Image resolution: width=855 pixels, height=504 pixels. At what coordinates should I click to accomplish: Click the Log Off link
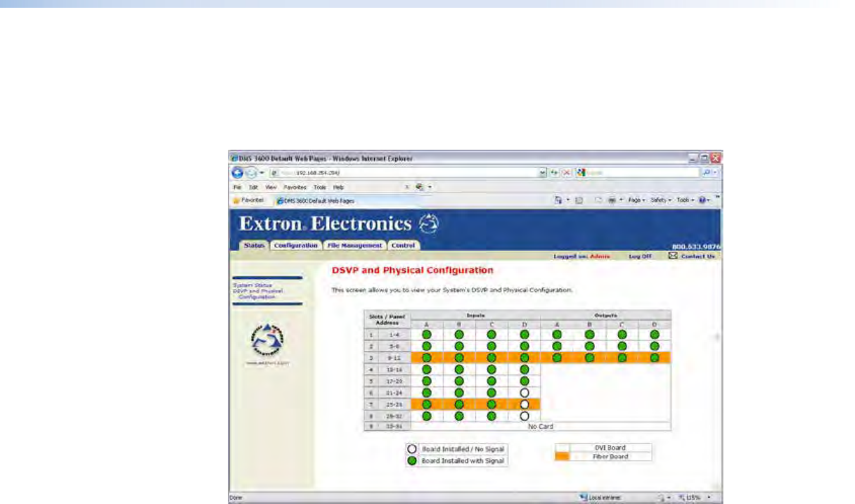[x=641, y=256]
